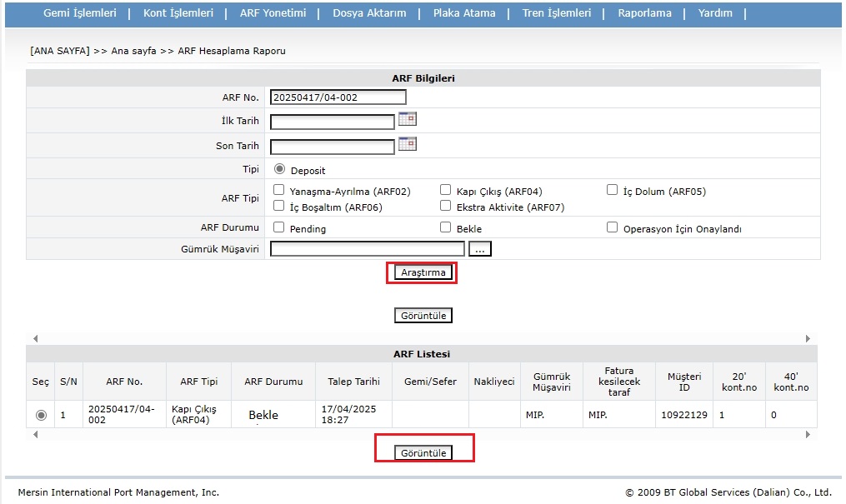Focus the Gümrük Müşaviri text field

coord(367,248)
